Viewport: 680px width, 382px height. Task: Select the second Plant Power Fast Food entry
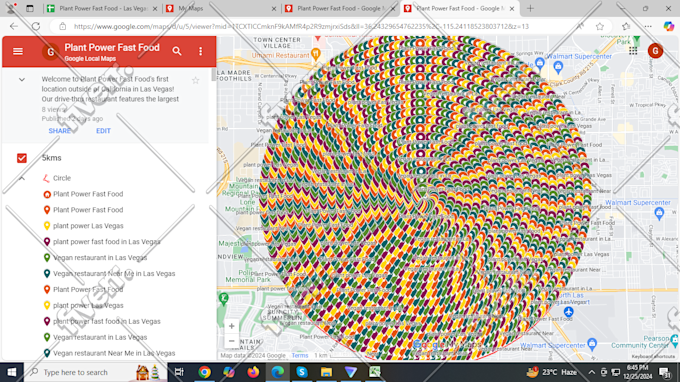click(88, 210)
